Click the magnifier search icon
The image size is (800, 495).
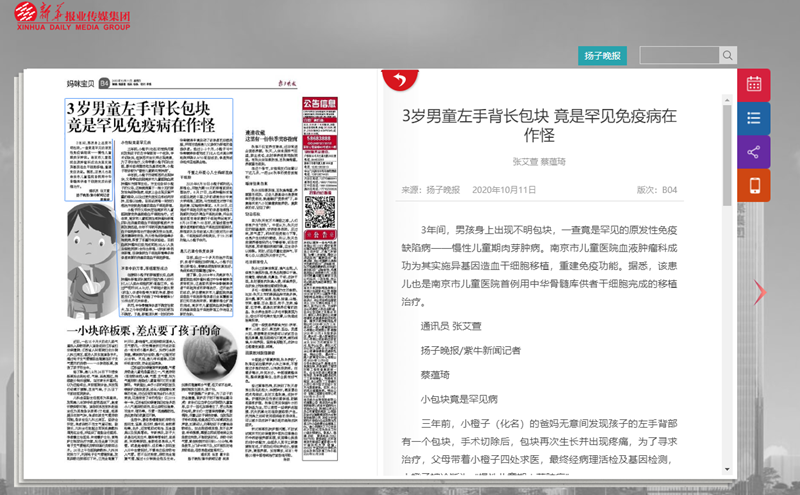[728, 55]
